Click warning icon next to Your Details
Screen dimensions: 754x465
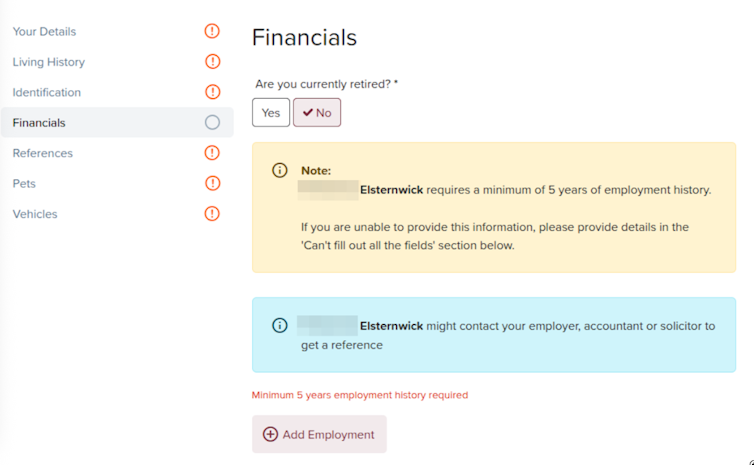tap(212, 31)
